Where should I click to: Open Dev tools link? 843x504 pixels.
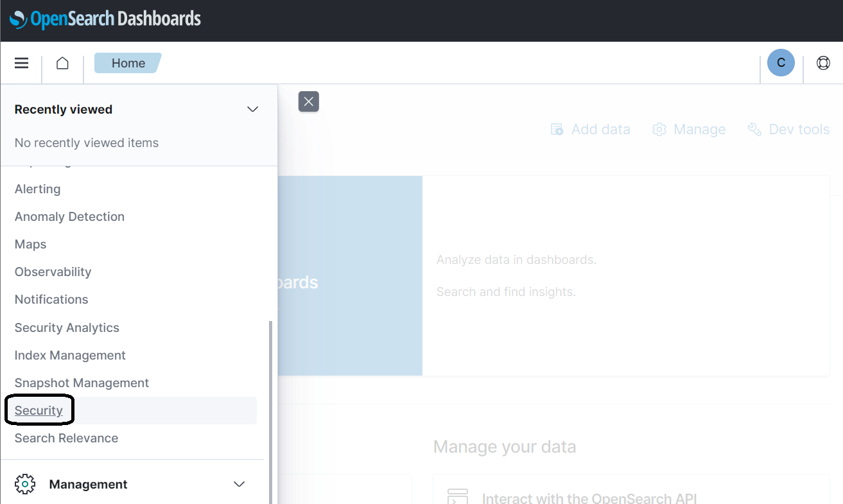pyautogui.click(x=789, y=130)
